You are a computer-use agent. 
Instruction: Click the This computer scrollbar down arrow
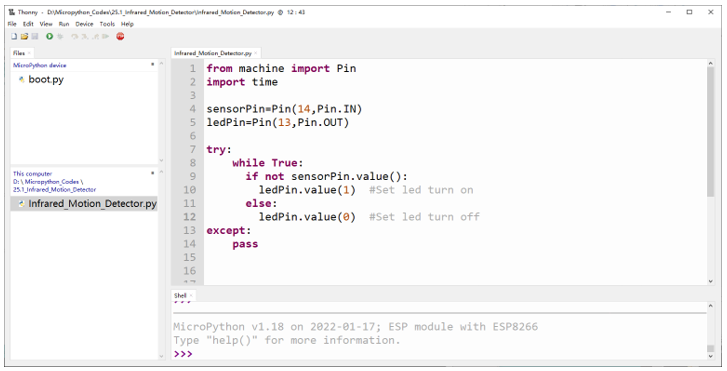(161, 356)
